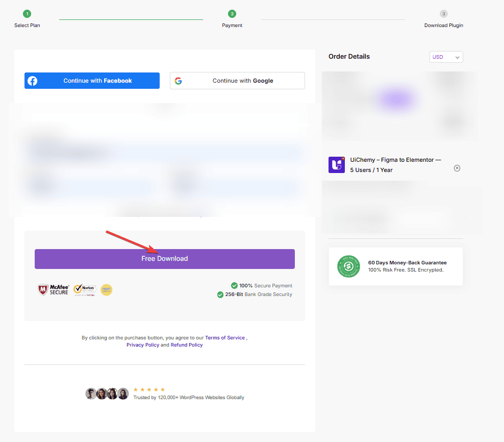Click the first reviewer avatar thumbnail
This screenshot has height=442, width=504.
coord(90,394)
